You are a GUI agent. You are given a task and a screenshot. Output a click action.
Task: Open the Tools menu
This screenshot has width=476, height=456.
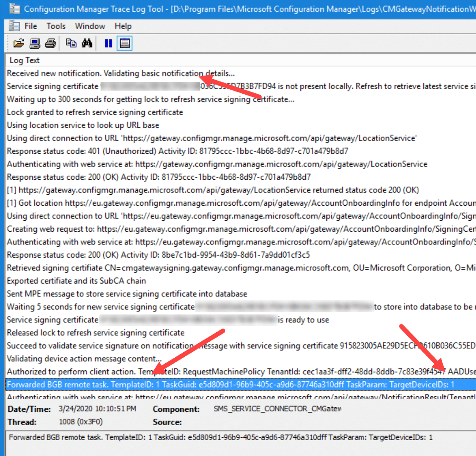[56, 26]
